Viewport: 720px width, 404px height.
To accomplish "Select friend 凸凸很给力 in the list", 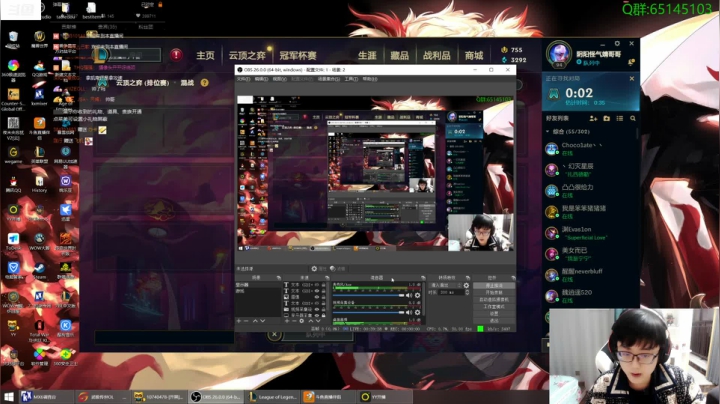I will point(590,191).
